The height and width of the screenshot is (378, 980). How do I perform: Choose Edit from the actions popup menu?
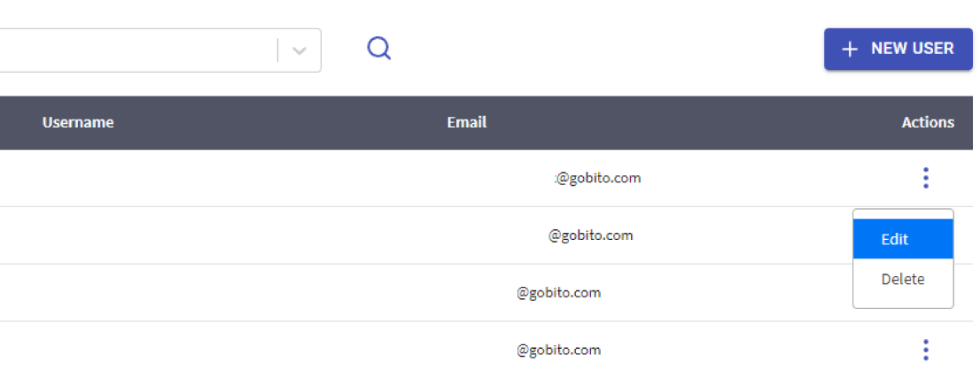[x=903, y=239]
